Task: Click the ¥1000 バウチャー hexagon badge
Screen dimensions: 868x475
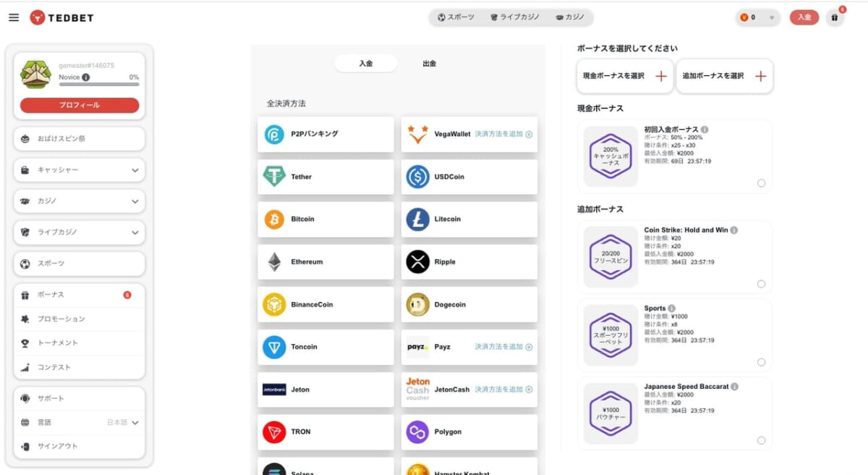Action: click(x=610, y=413)
